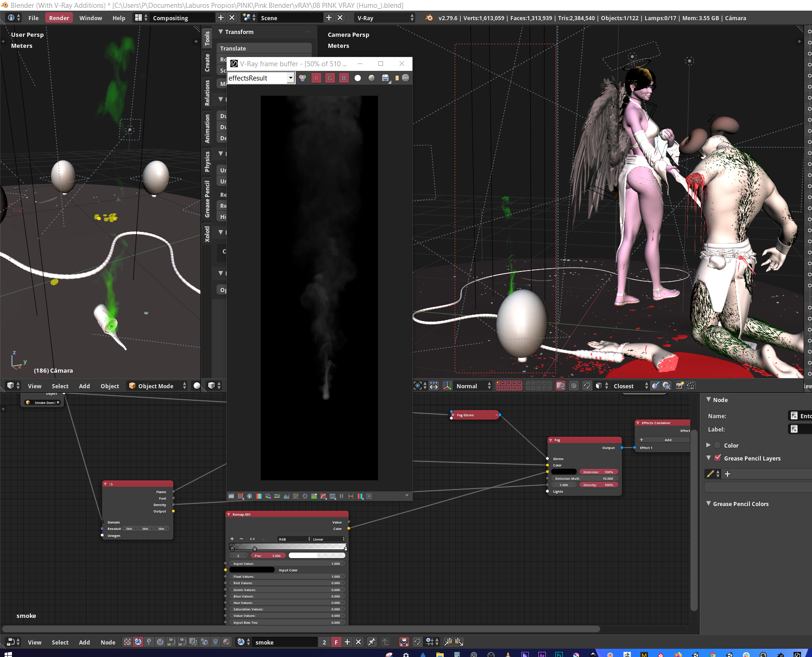This screenshot has height=657, width=812.
Task: Toggle proportional editing in camera viewport
Action: pyautogui.click(x=574, y=386)
